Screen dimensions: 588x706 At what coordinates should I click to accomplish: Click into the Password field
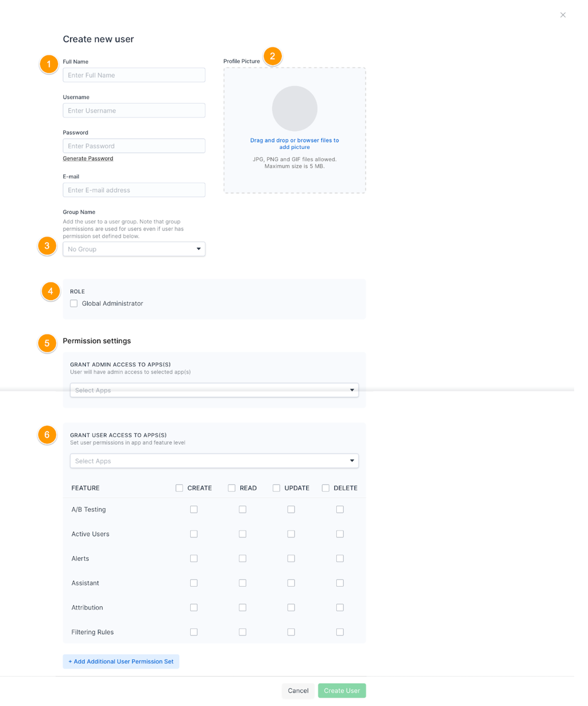tap(134, 146)
